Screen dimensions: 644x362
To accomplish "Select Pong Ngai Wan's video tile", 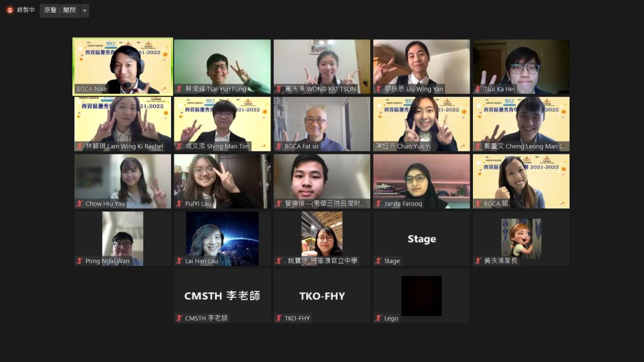I will point(123,238).
